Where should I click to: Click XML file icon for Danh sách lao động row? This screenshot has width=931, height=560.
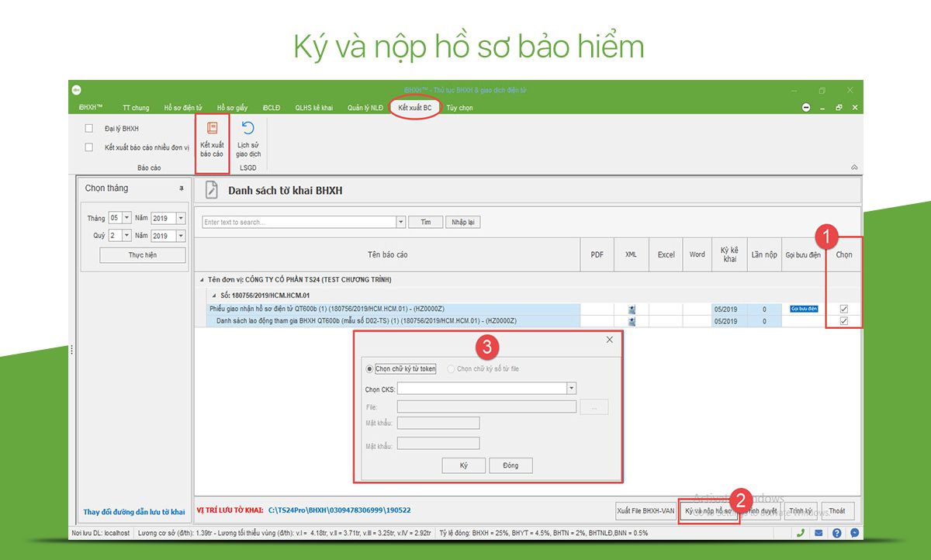point(632,321)
